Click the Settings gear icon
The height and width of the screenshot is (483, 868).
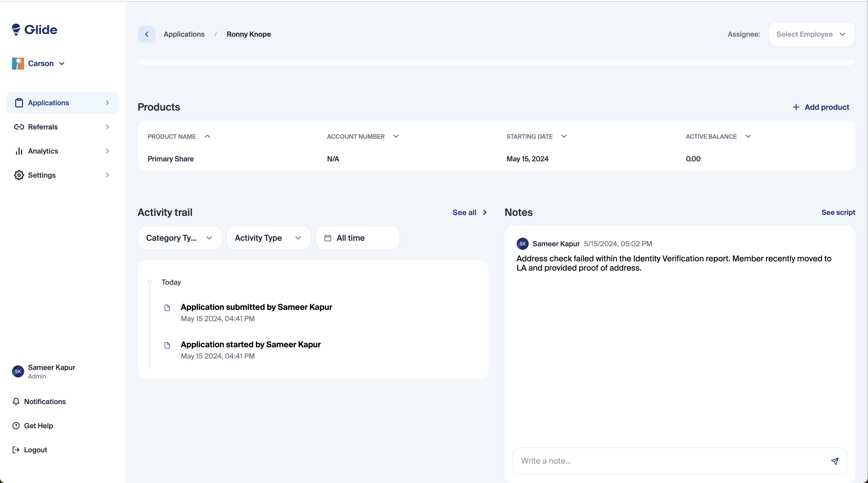[x=19, y=175]
